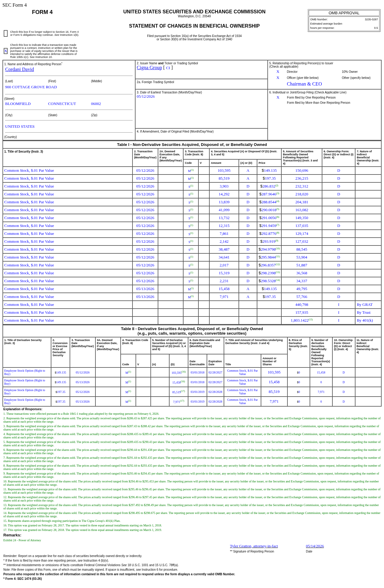The height and width of the screenshot is (588, 384).
Task: Click the '900 COTTAGE GROVE ROAD' address
Action: tap(31, 87)
